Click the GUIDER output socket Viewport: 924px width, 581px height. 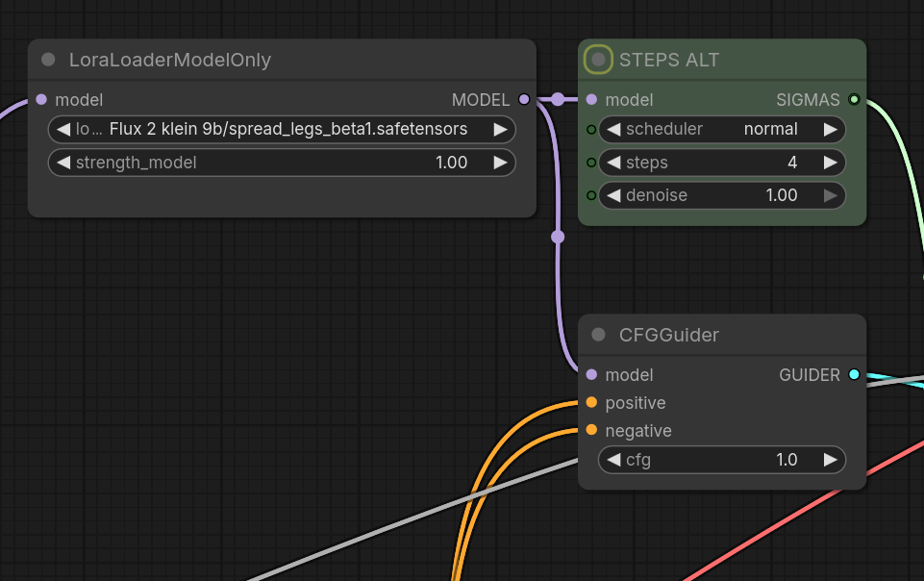854,375
